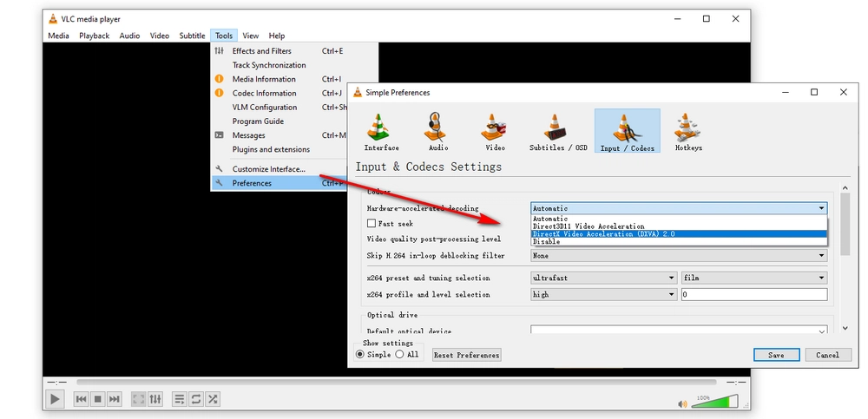Choose VLM Configuration menu entry
This screenshot has width=868, height=419.
(279, 108)
